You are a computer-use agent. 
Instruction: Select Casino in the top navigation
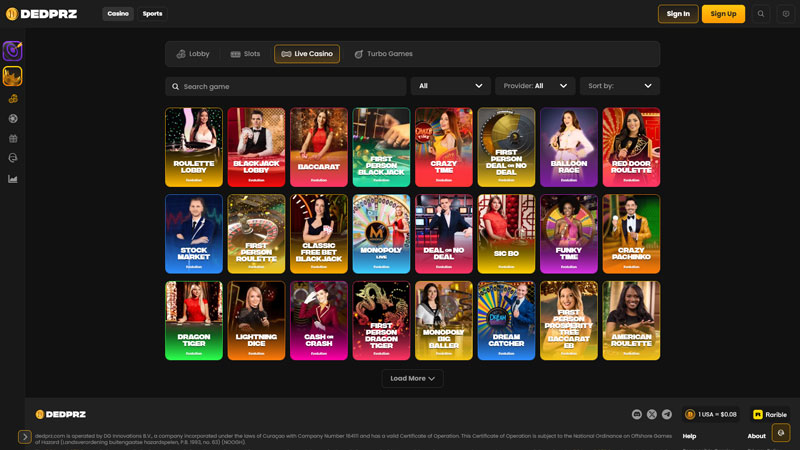[x=118, y=14]
